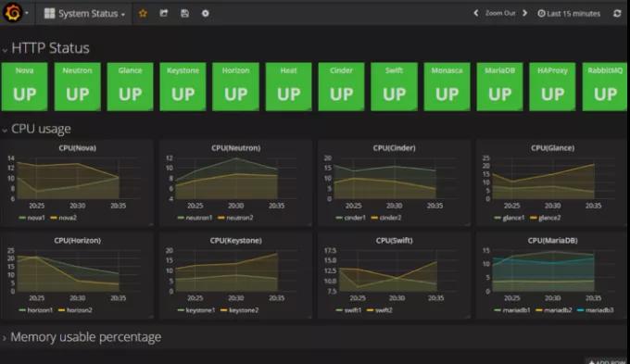The width and height of the screenshot is (630, 364).
Task: Open the Last 15 minutes time picker
Action: pyautogui.click(x=569, y=13)
